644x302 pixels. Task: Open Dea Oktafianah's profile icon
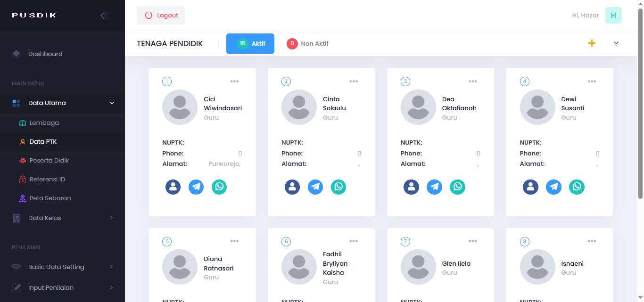pyautogui.click(x=411, y=187)
